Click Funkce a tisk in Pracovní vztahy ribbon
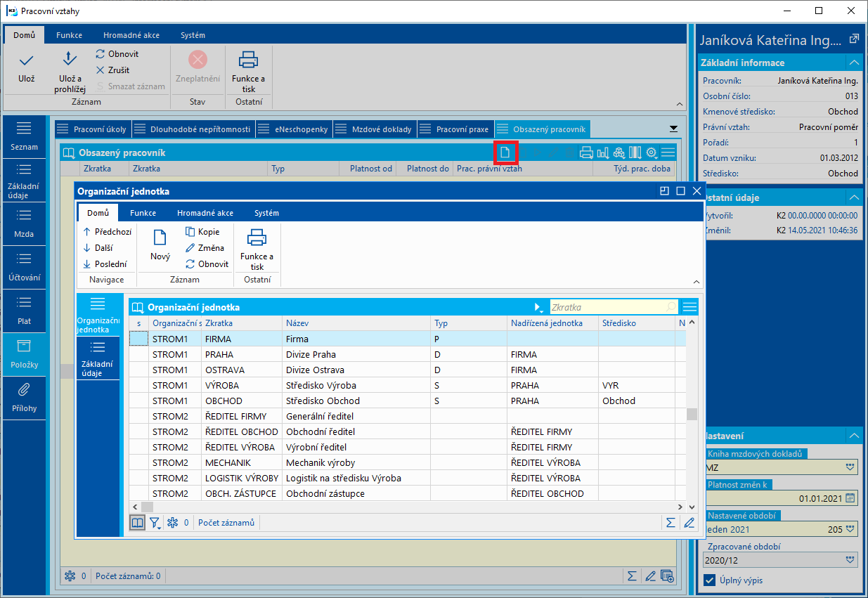868x598 pixels. point(248,71)
